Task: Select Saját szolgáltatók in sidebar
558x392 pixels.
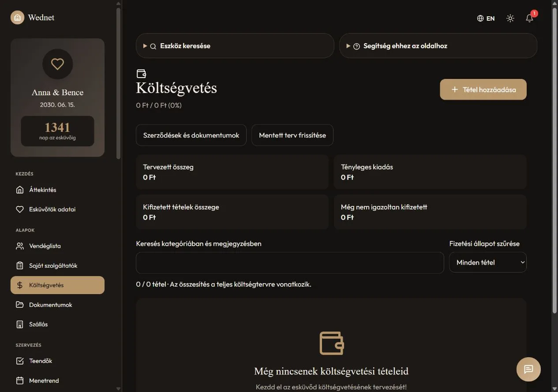Action: point(57,265)
